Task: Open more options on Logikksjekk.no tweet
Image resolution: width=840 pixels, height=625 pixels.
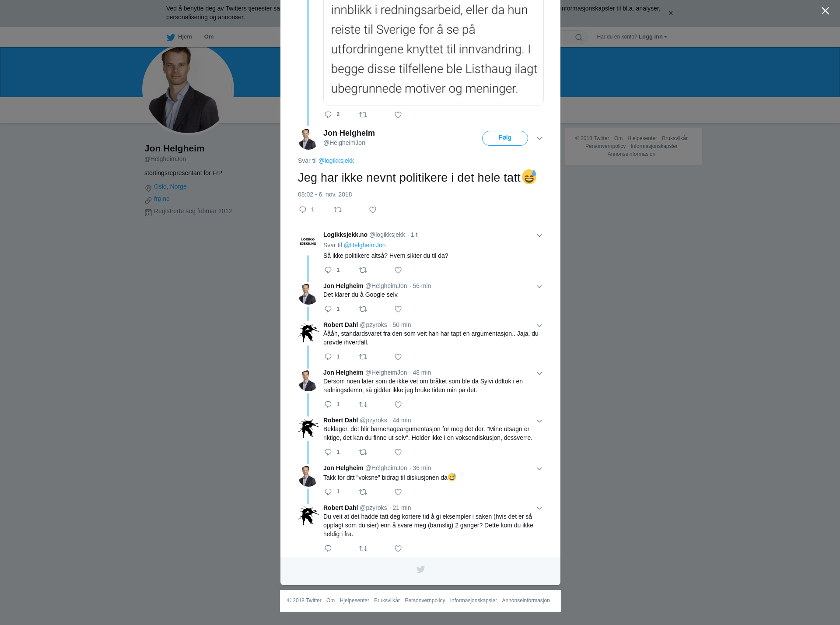Action: point(539,235)
